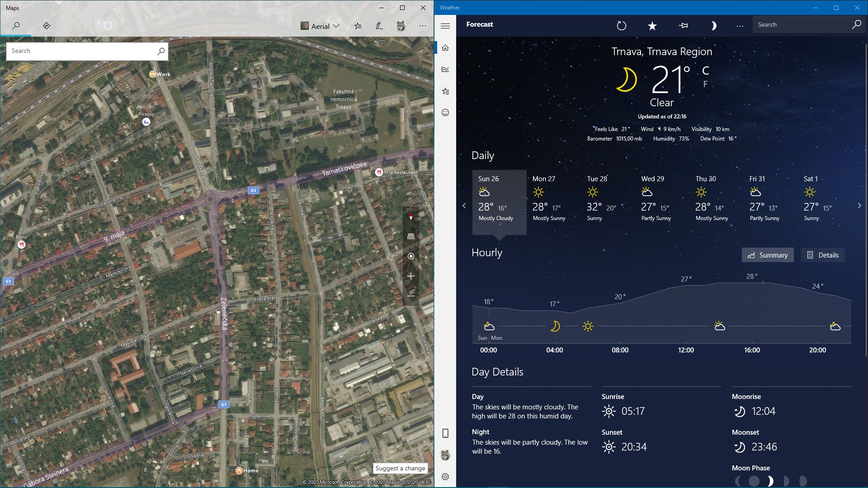
Task: Zoom in the map with plus
Action: (410, 276)
